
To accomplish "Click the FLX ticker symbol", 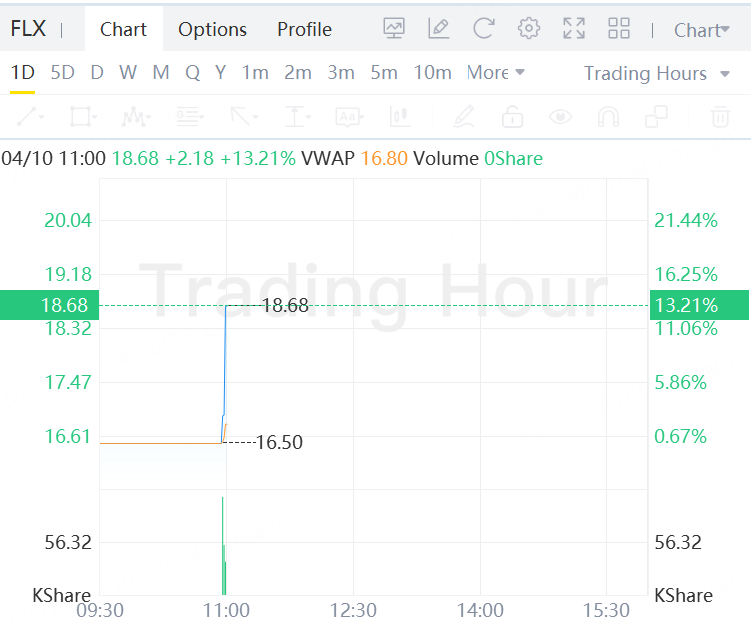I will click(x=28, y=29).
